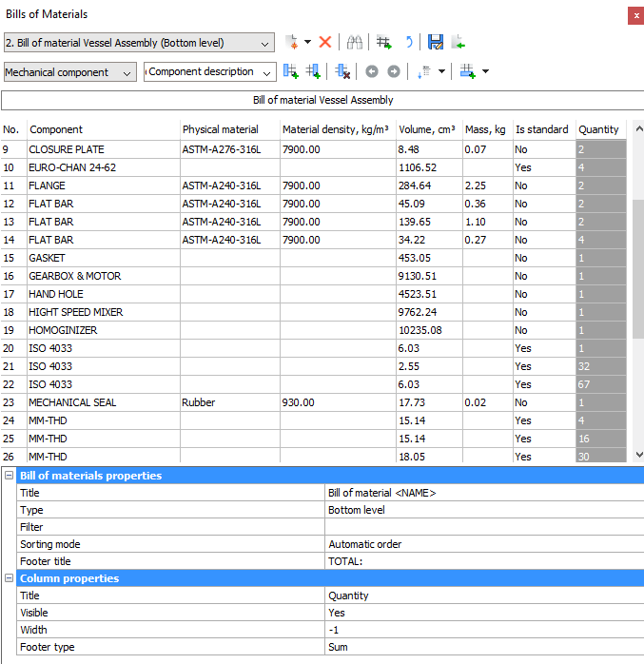Open the add row dropdown arrow
This screenshot has height=664, width=644.
coord(486,71)
